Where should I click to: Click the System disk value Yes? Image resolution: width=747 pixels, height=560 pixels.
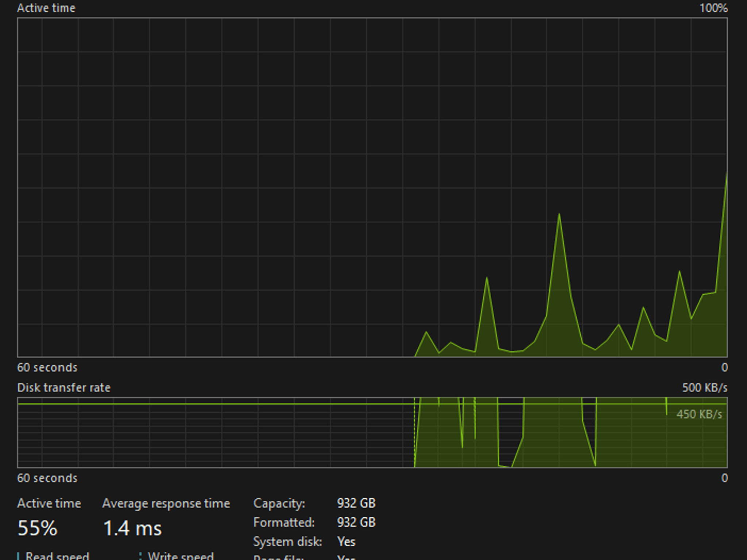346,542
